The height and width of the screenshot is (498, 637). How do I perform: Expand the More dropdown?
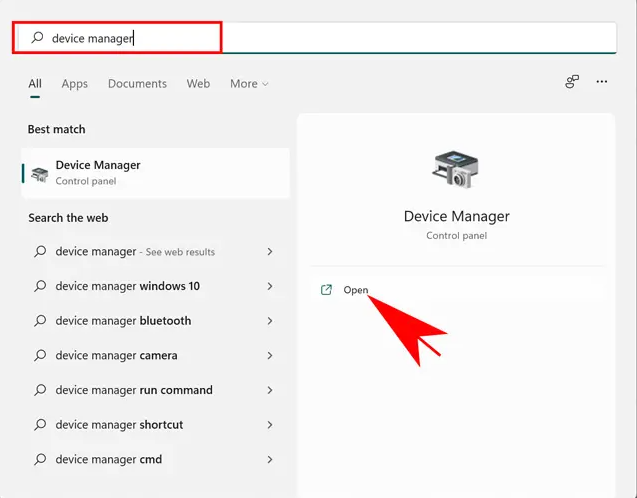pyautogui.click(x=249, y=84)
